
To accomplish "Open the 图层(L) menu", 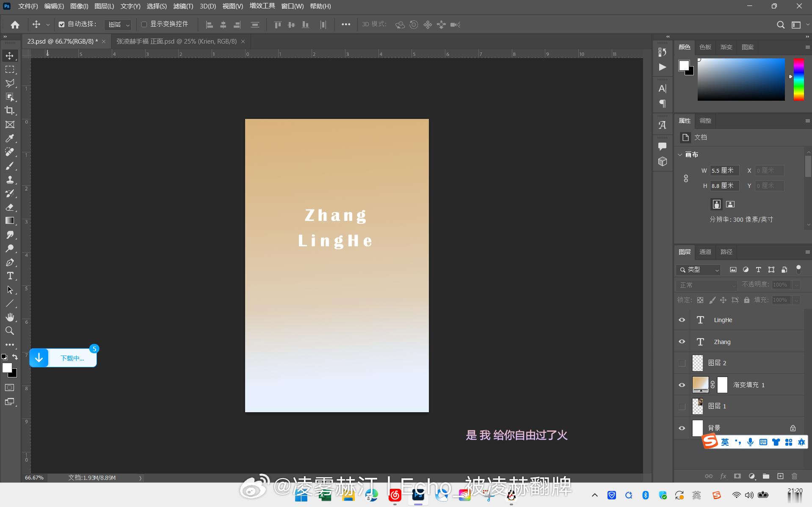I will 104,6.
